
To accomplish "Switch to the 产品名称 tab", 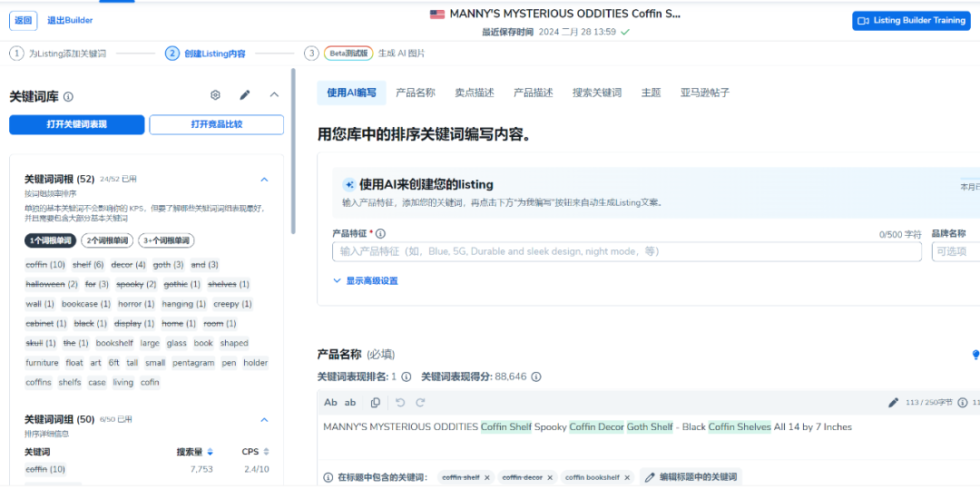I will (x=416, y=93).
